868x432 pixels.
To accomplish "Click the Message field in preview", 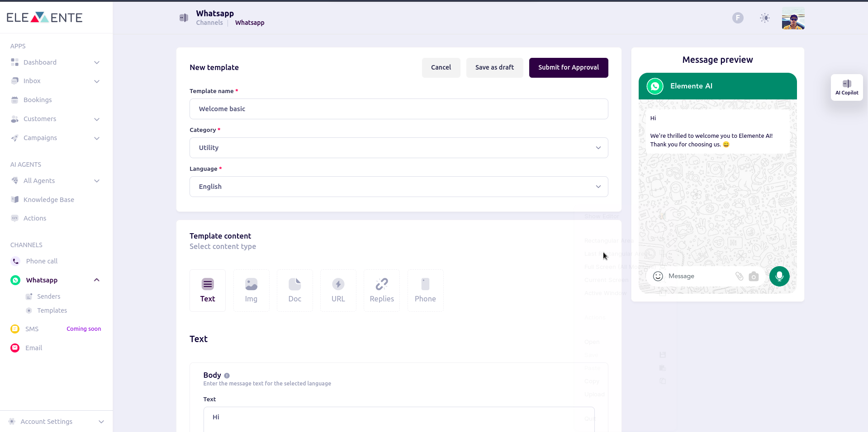I will 681,276.
